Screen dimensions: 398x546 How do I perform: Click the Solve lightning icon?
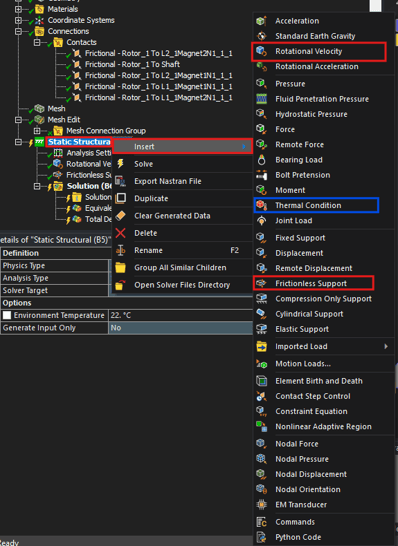click(x=120, y=164)
